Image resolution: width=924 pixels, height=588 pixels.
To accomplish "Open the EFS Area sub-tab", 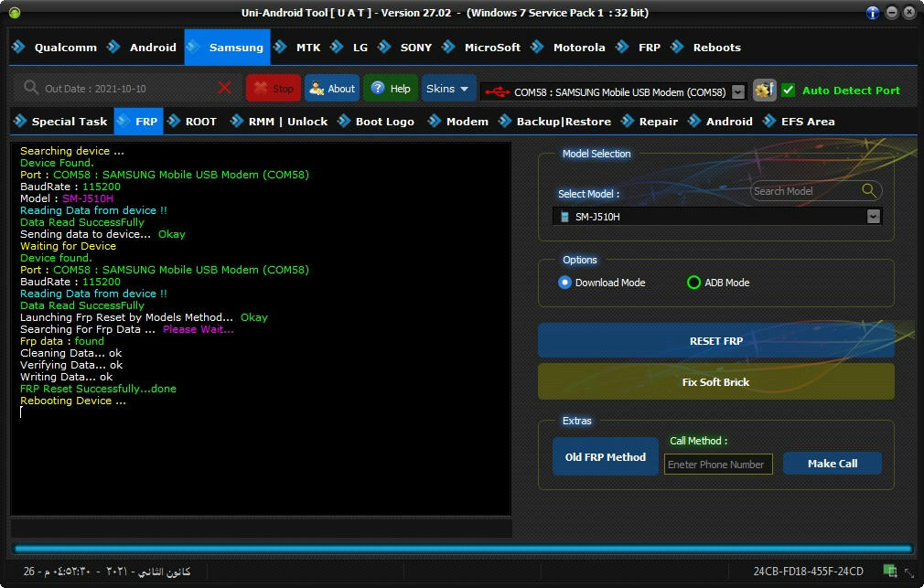I will [x=799, y=122].
